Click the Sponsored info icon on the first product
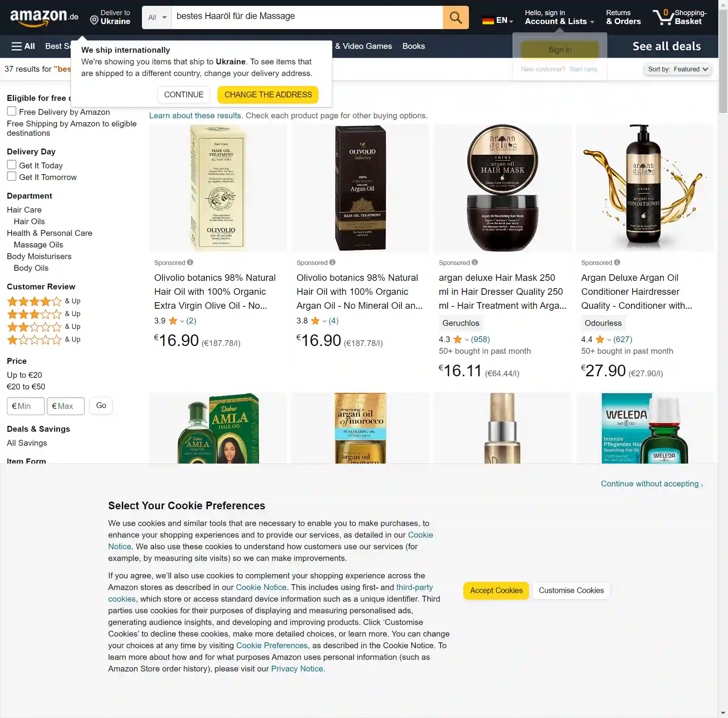 [x=190, y=262]
